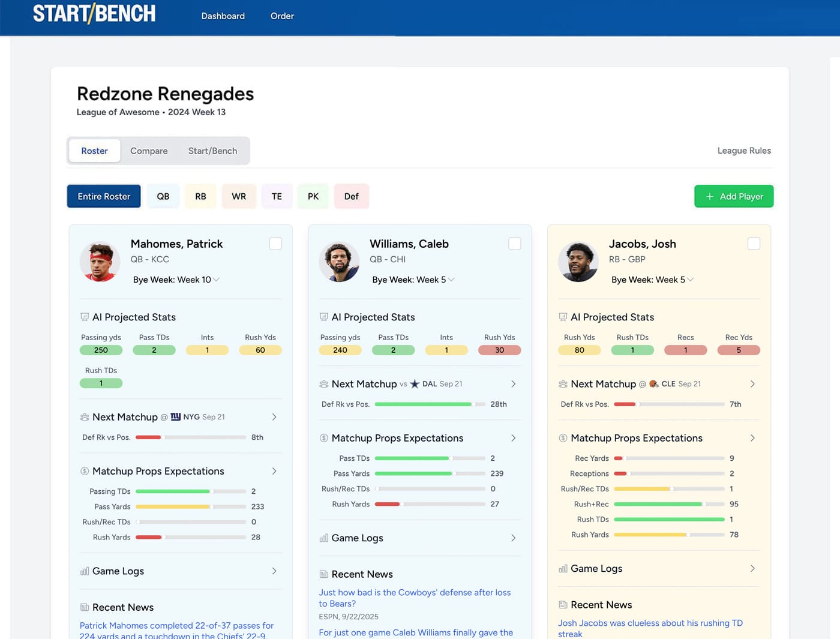The height and width of the screenshot is (639, 840).
Task: Open Josh Jacobs rushing TD streak article
Action: [650, 628]
